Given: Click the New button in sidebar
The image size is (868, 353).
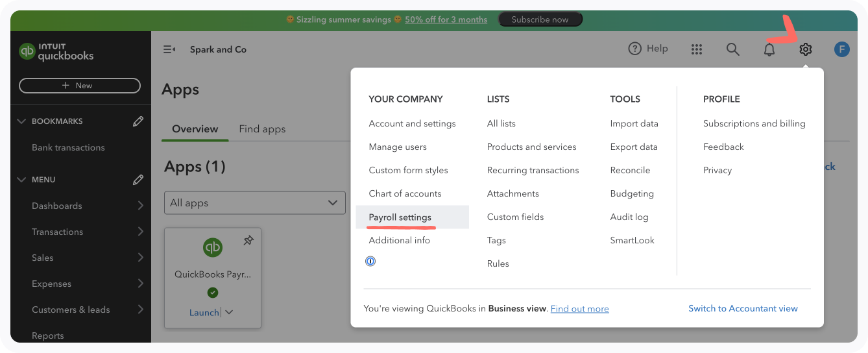Looking at the screenshot, I should [x=80, y=86].
